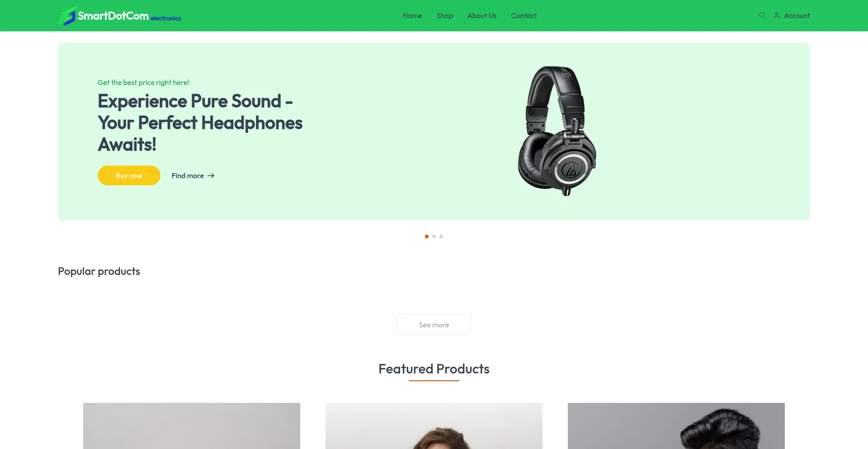868x449 pixels.
Task: Click the user profile icon
Action: coord(777,15)
